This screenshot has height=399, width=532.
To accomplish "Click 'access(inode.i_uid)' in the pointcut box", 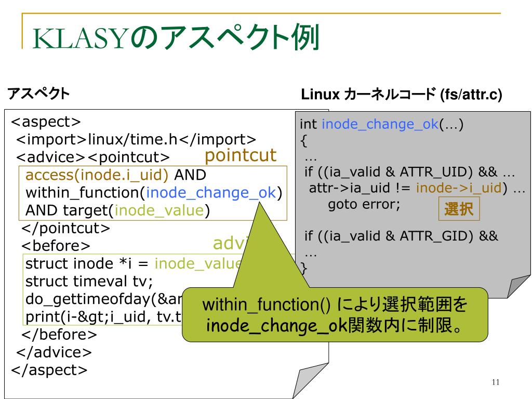I will click(x=97, y=175).
